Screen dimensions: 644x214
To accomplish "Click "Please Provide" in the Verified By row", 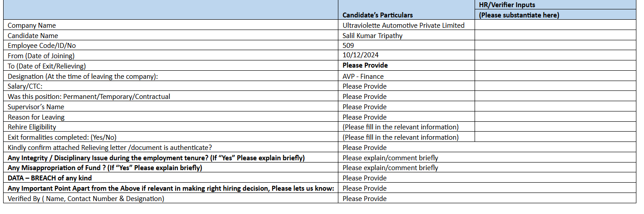I will (x=364, y=199).
